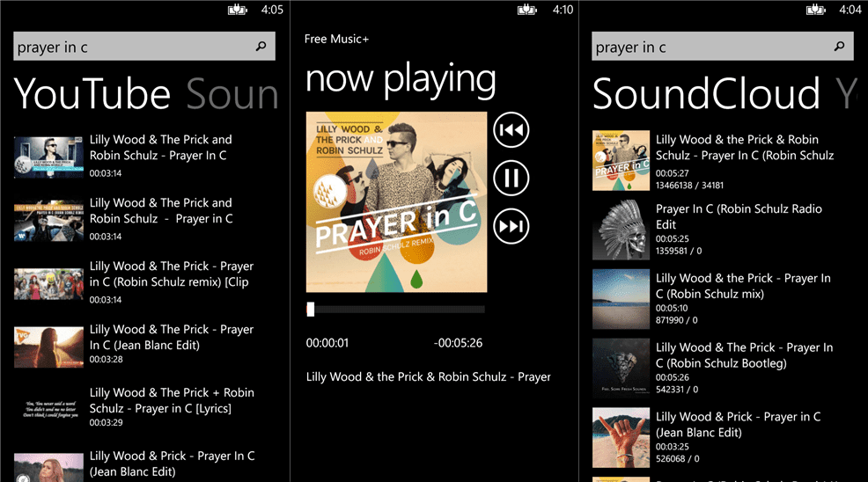This screenshot has height=482, width=868.
Task: Pause the currently playing song
Action: point(511,179)
